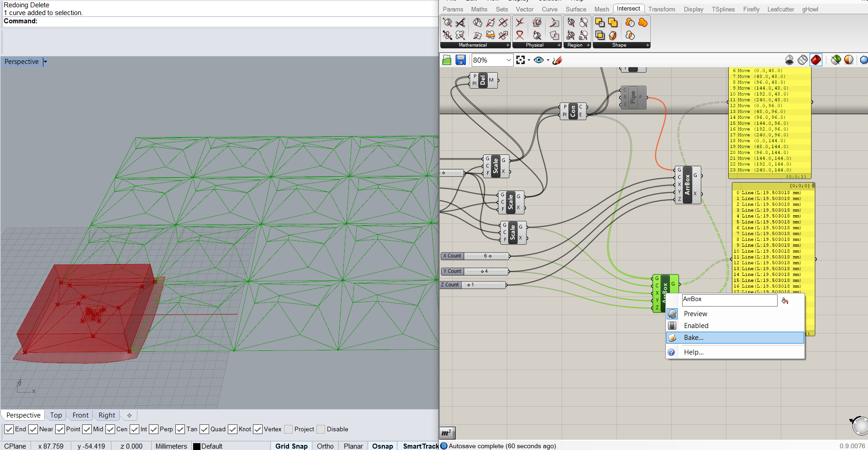The height and width of the screenshot is (450, 868).
Task: Pick the Curve | Self intersection tool
Action: pyautogui.click(x=520, y=35)
